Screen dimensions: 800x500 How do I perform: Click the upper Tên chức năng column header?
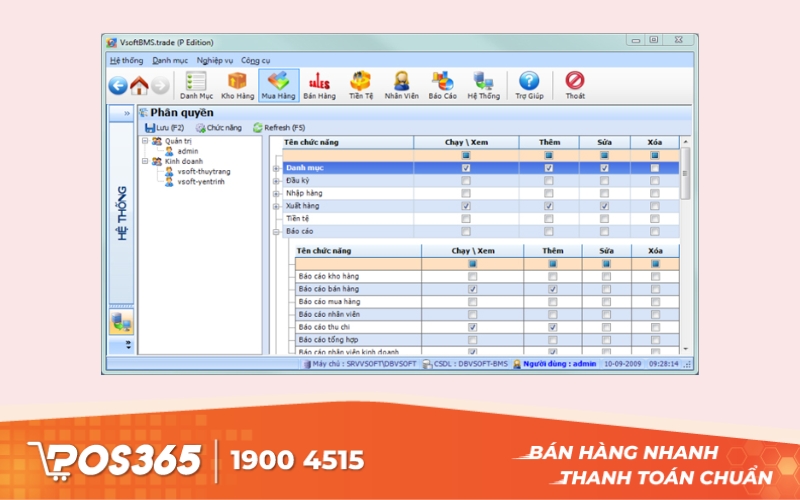pos(348,142)
